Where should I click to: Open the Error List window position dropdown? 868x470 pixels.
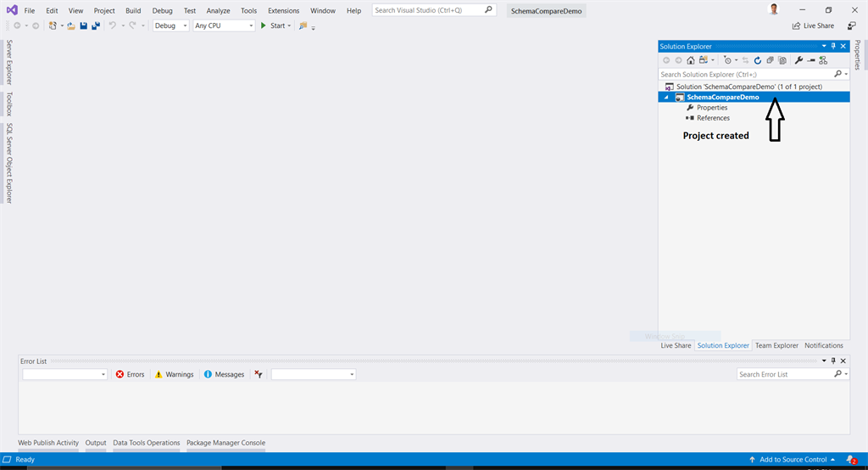(824, 361)
